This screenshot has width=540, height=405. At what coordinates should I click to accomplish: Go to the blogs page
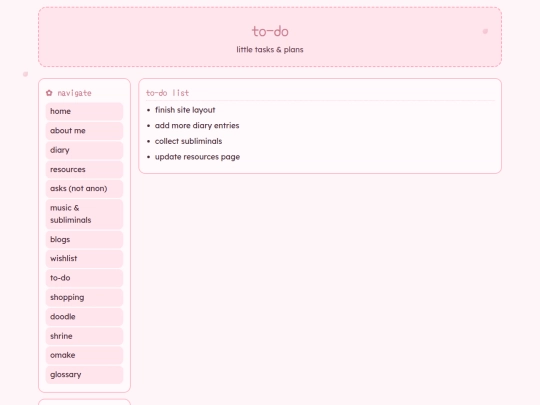(84, 239)
